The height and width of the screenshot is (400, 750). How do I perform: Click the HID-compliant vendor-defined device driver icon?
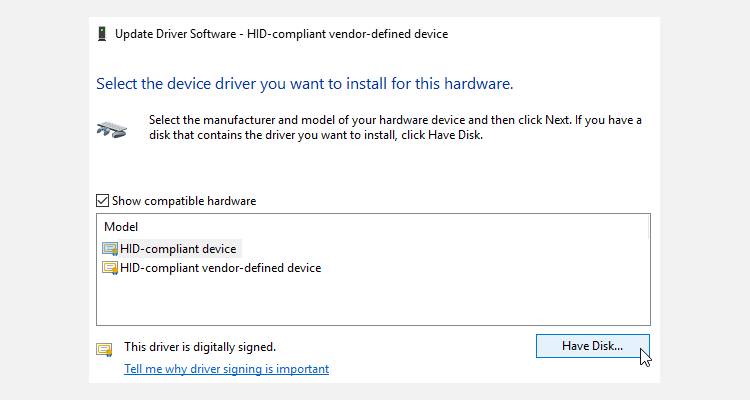[x=110, y=268]
